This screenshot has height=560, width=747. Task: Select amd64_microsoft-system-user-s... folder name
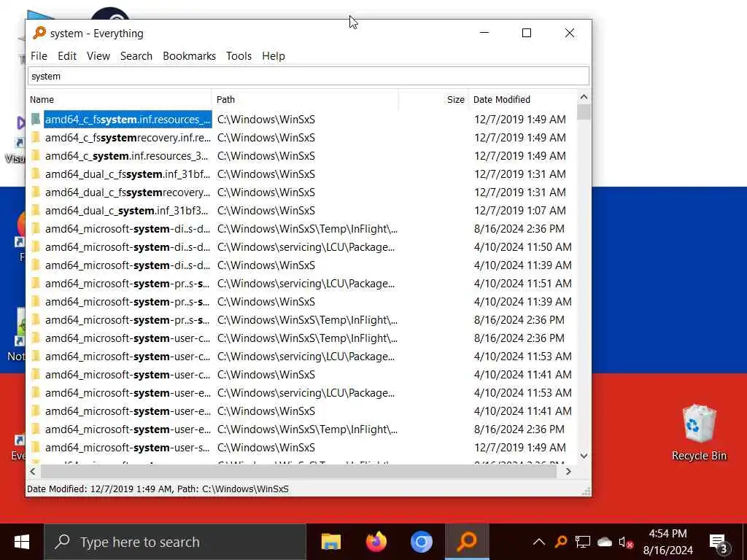(127, 448)
